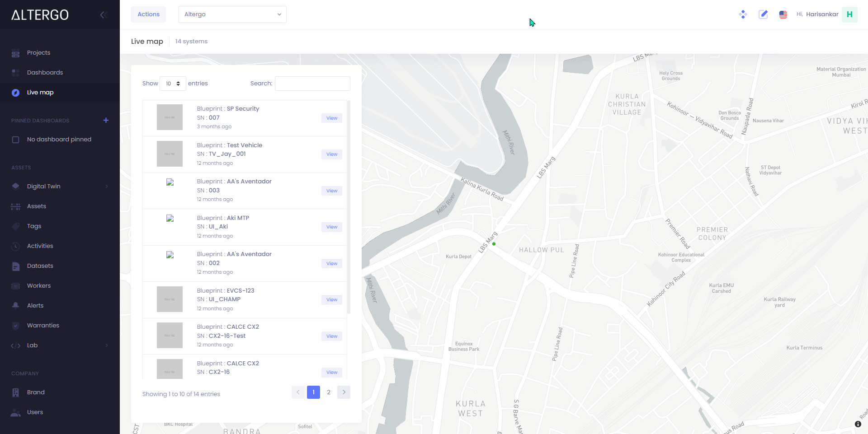Viewport: 868px width, 434px height.
Task: Collapse the sidebar with the double-chevron icon
Action: click(x=103, y=15)
